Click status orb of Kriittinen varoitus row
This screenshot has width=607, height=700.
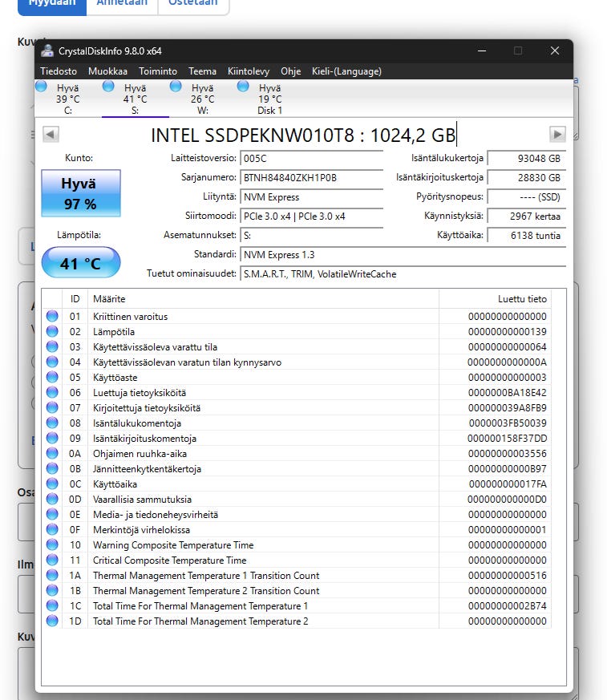[52, 316]
